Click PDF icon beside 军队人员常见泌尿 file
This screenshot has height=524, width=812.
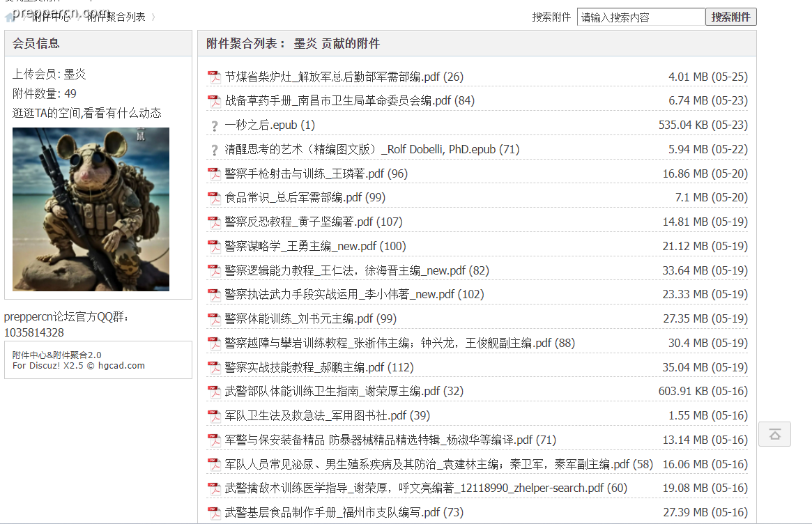[x=214, y=465]
